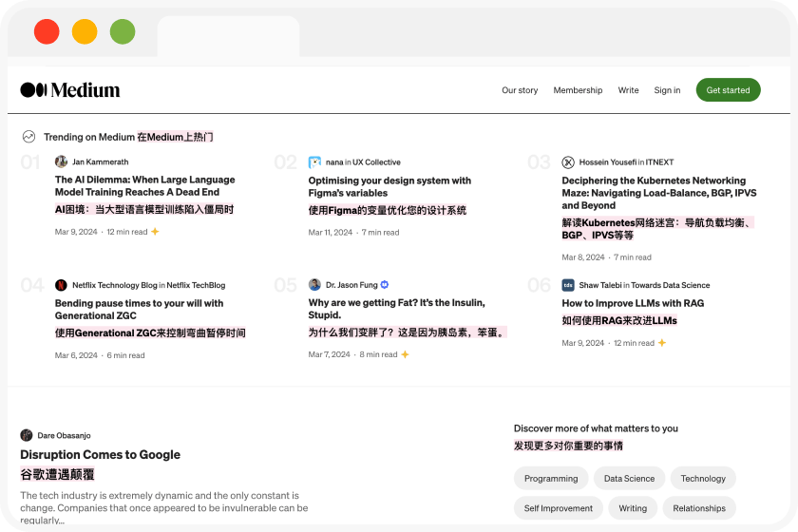Viewport: 798px width, 532px height.
Task: Click member-only star on Insulin article
Action: point(405,354)
